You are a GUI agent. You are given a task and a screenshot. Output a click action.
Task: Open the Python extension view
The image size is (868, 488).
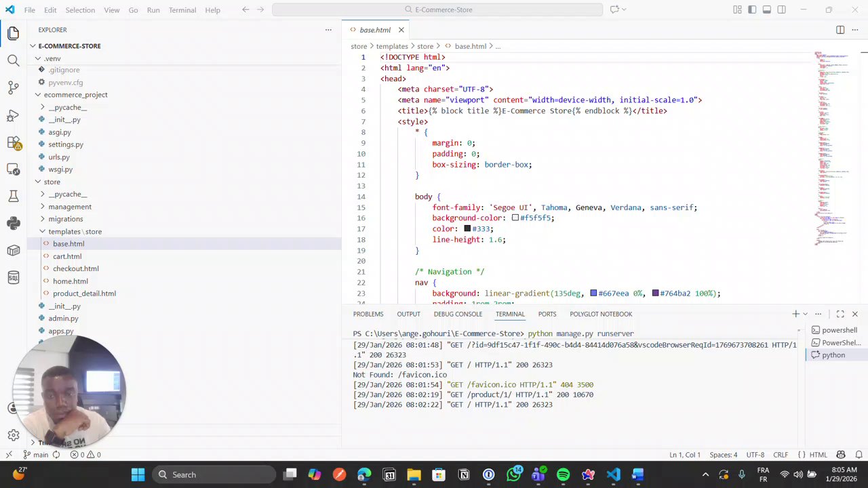click(13, 224)
